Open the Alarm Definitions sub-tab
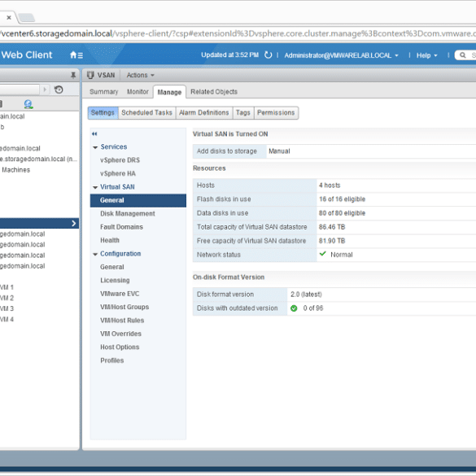The image size is (476, 476). pyautogui.click(x=204, y=112)
